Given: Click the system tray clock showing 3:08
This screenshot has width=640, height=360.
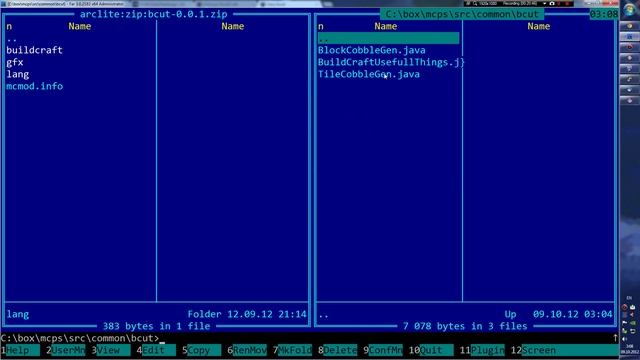Looking at the screenshot, I should pos(629,347).
